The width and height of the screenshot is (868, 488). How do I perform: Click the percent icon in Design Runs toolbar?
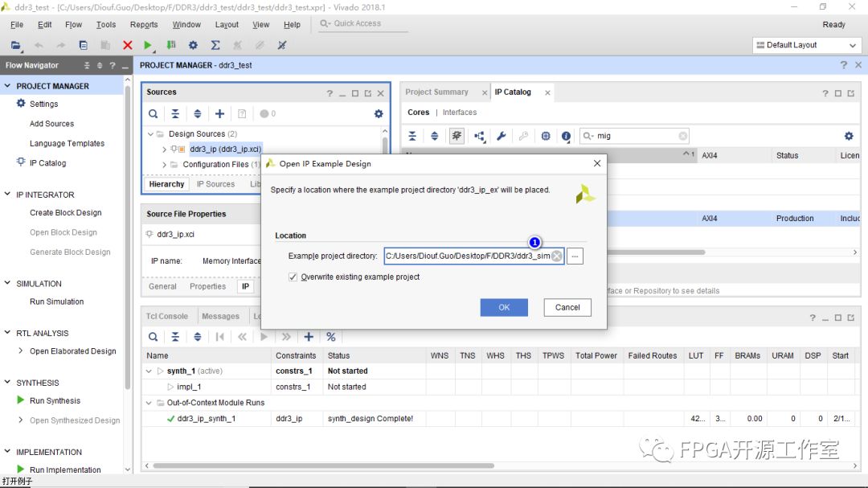pyautogui.click(x=330, y=337)
